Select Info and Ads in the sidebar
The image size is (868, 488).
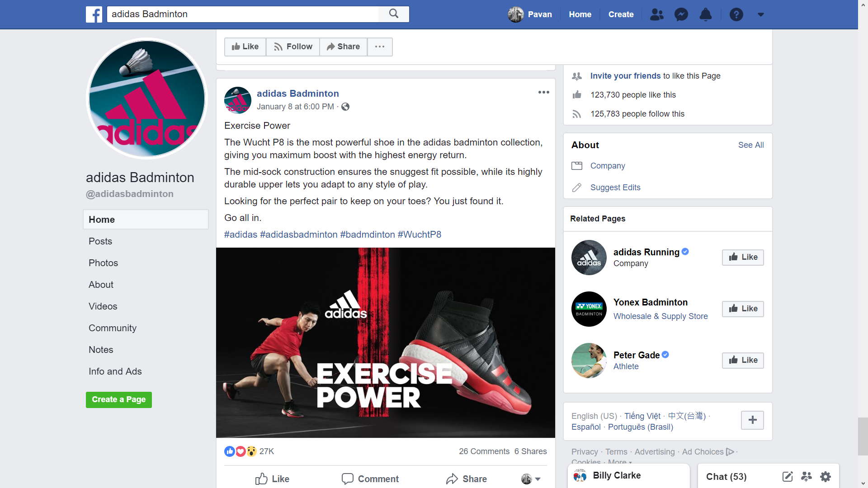coord(115,371)
